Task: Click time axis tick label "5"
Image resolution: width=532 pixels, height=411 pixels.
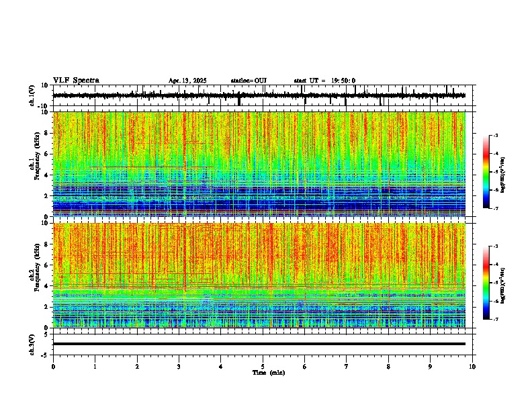Action: tap(263, 367)
